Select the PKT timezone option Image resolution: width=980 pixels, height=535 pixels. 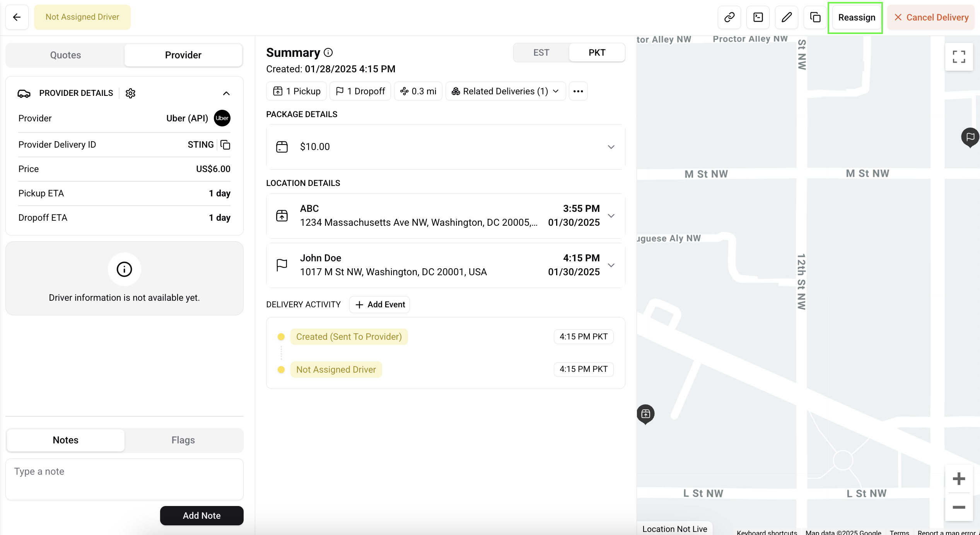pos(596,53)
